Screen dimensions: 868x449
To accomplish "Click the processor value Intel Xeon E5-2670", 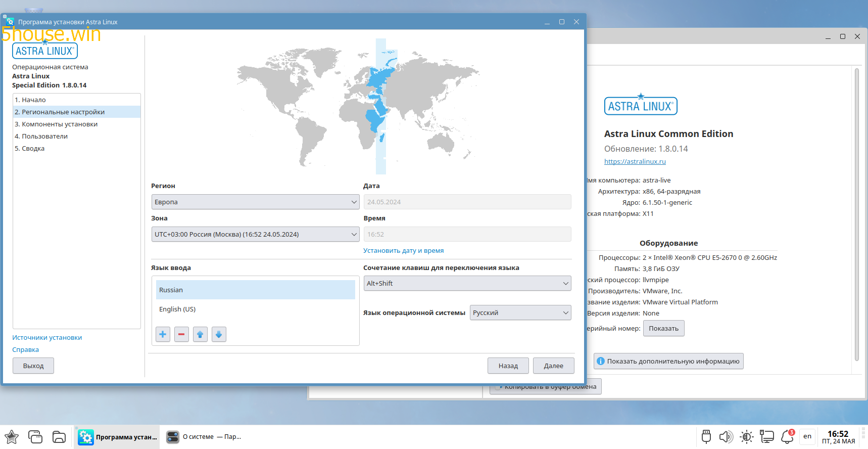I will tap(710, 257).
